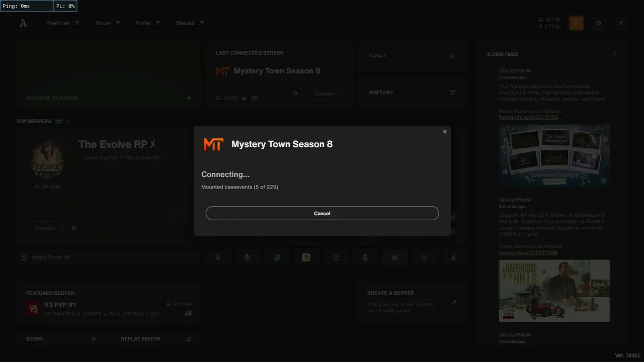This screenshot has height=362, width=644.
Task: Favorite The Evolve RP with its heart icon
Action: [x=74, y=228]
